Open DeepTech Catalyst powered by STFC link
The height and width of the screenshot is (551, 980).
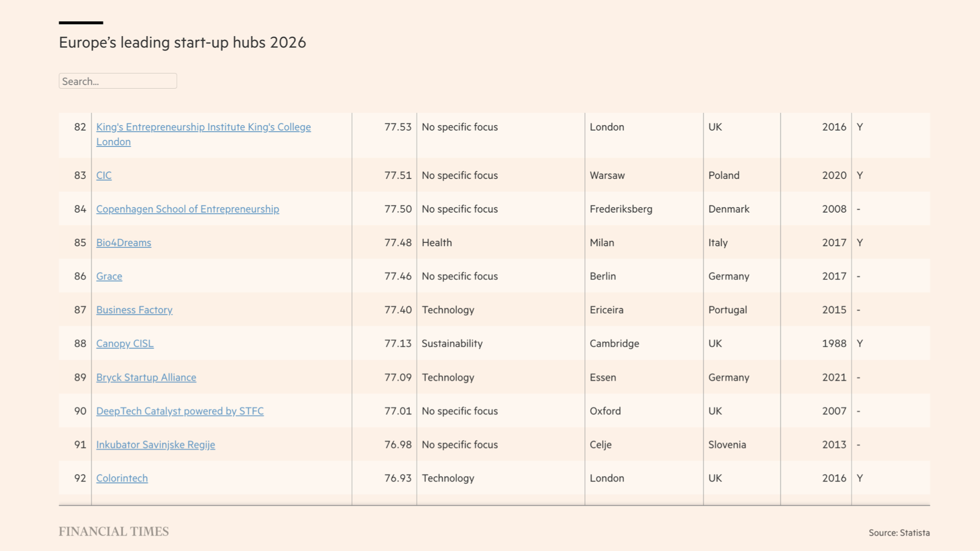point(180,411)
